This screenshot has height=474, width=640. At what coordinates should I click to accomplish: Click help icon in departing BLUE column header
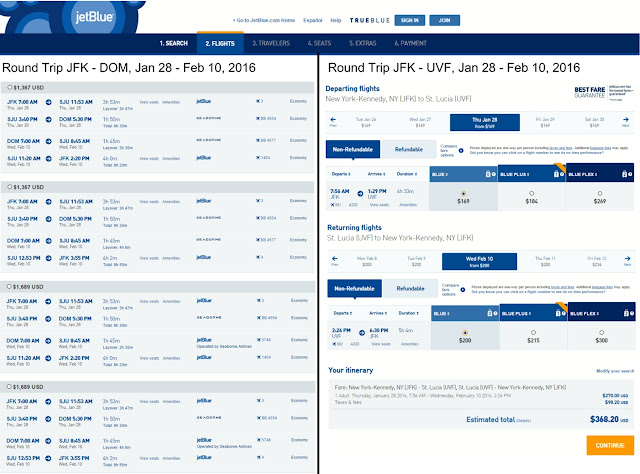pos(493,174)
